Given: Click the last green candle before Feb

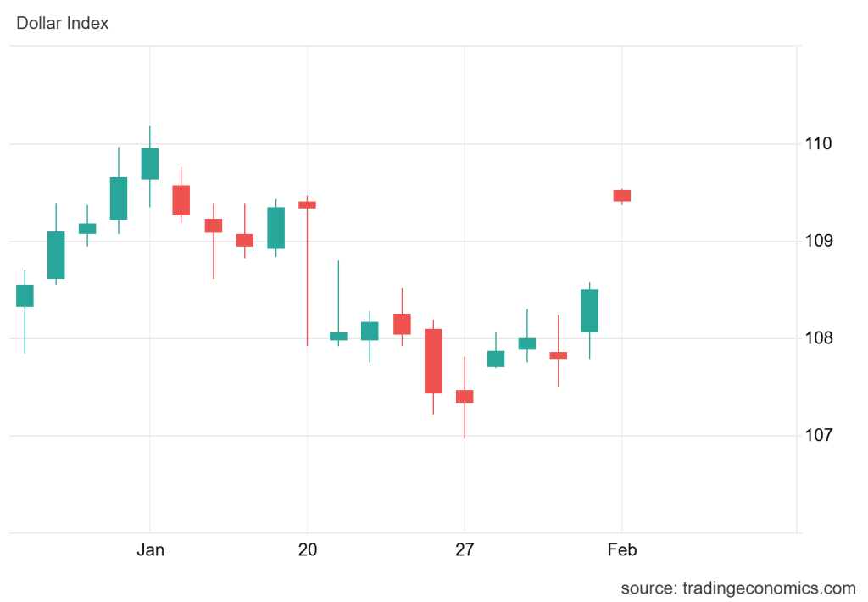Looking at the screenshot, I should coord(590,310).
